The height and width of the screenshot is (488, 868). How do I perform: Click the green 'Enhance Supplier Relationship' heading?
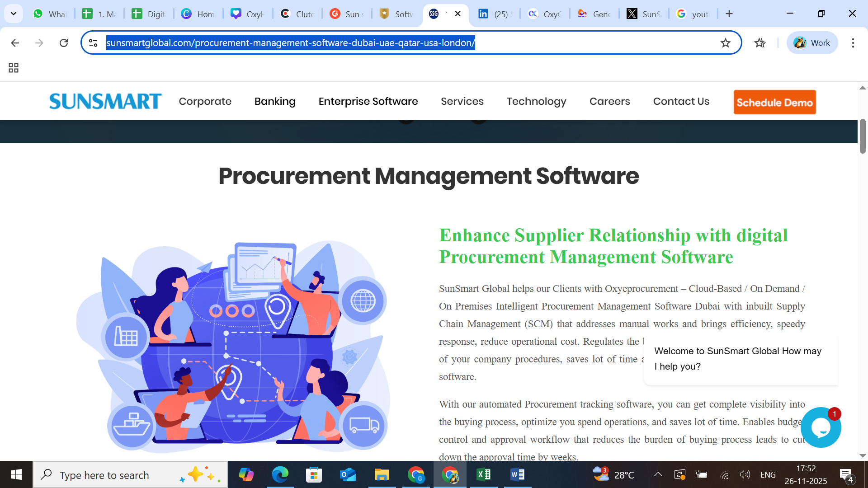[x=613, y=246]
